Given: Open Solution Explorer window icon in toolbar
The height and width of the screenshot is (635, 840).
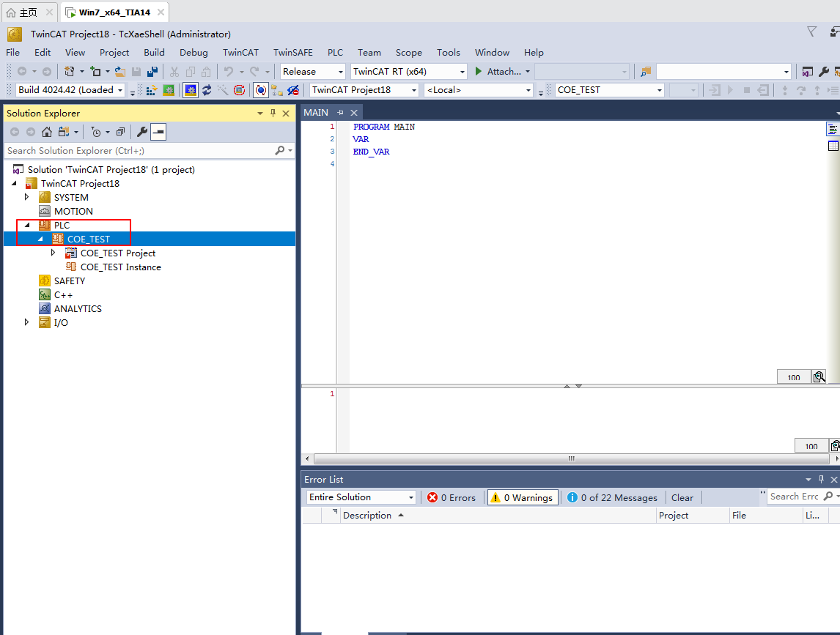Looking at the screenshot, I should [807, 71].
